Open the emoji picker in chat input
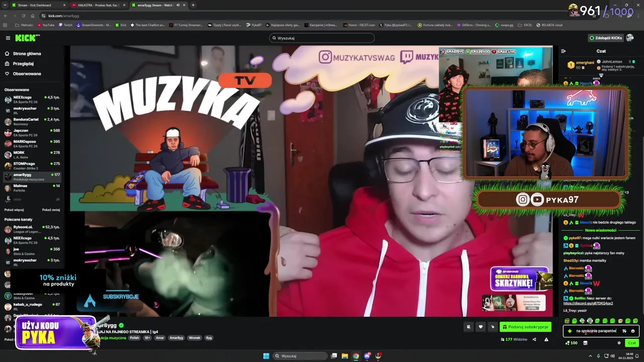 click(633, 331)
